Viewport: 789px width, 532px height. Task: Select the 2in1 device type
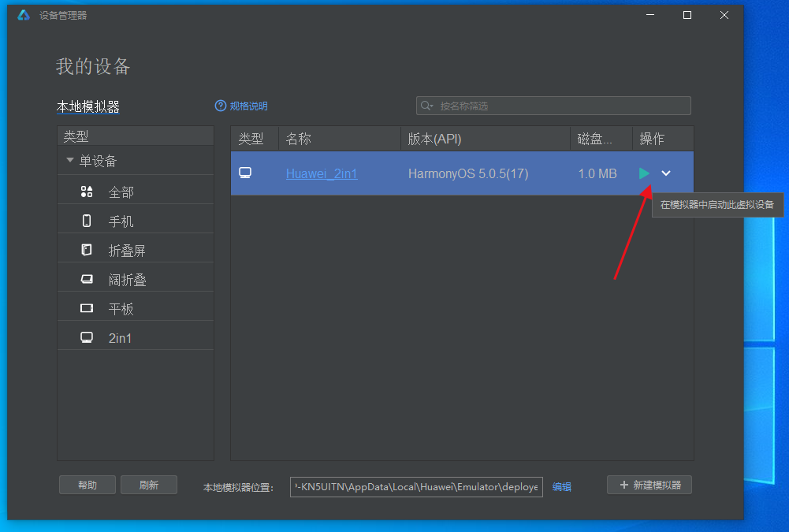(x=121, y=338)
